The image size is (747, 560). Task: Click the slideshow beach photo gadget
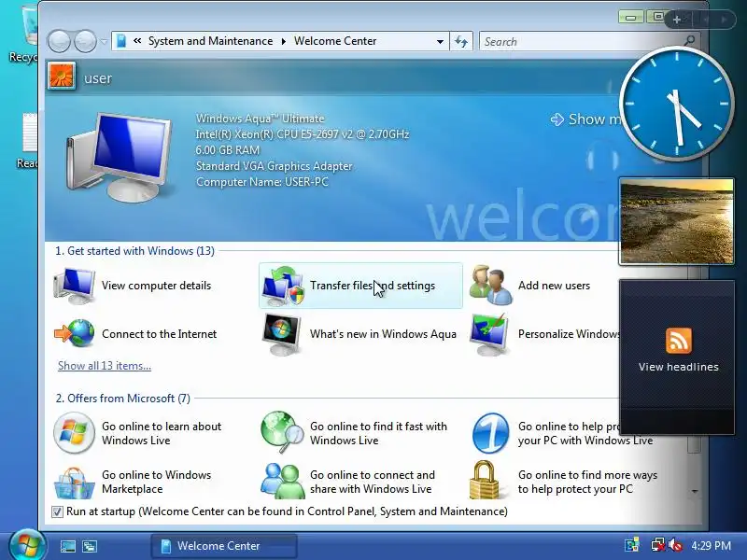click(x=676, y=221)
